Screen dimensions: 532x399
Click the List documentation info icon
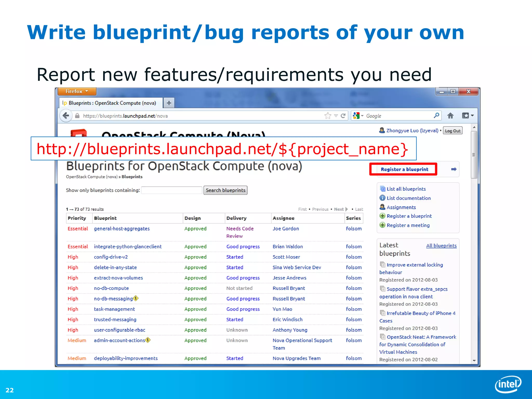382,198
